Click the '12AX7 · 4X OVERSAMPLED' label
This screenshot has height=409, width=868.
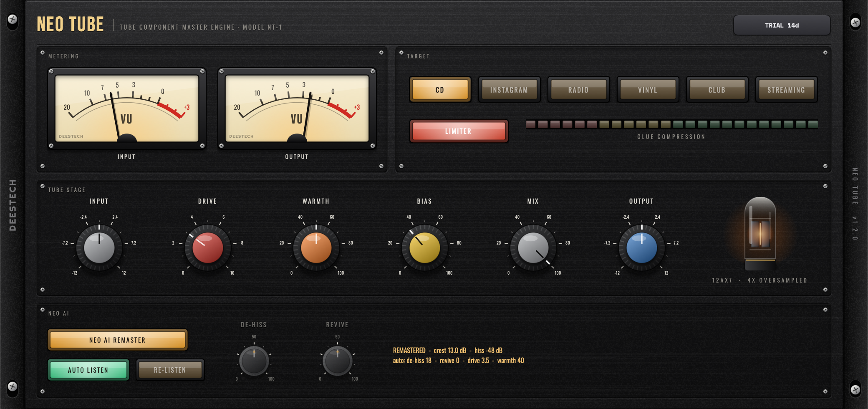pyautogui.click(x=759, y=280)
